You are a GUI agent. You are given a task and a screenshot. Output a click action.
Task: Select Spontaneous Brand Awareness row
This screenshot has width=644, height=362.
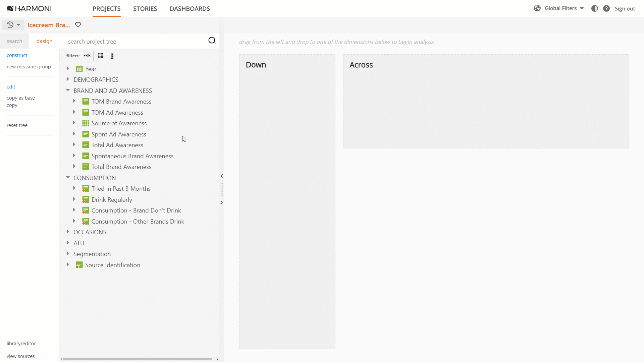point(132,156)
